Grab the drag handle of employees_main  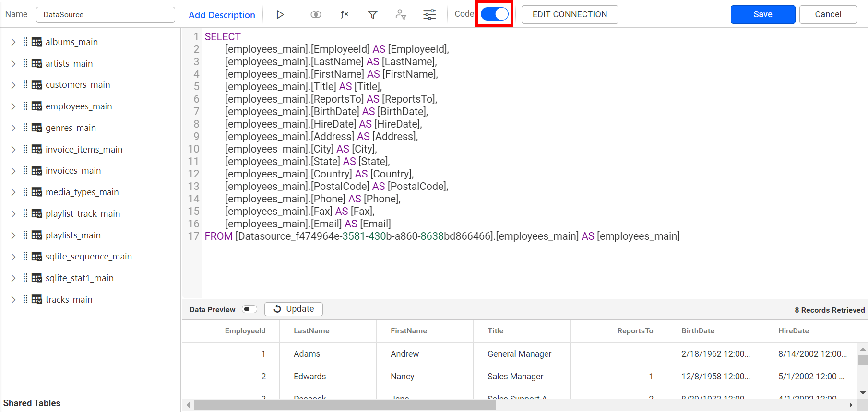pyautogui.click(x=25, y=106)
